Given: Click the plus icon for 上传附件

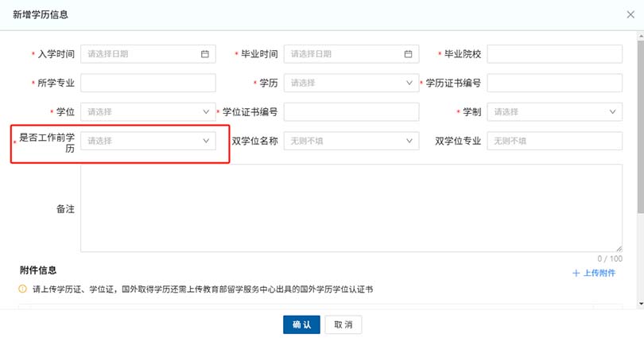Looking at the screenshot, I should pyautogui.click(x=576, y=274).
